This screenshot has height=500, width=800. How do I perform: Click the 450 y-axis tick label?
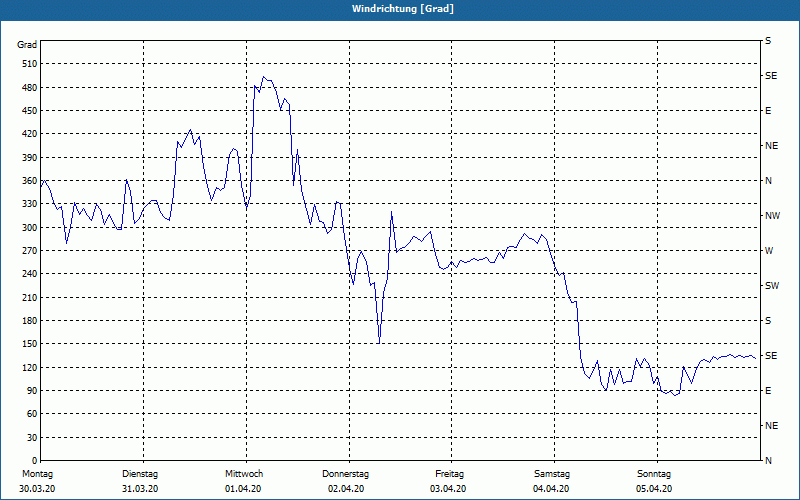[30, 111]
